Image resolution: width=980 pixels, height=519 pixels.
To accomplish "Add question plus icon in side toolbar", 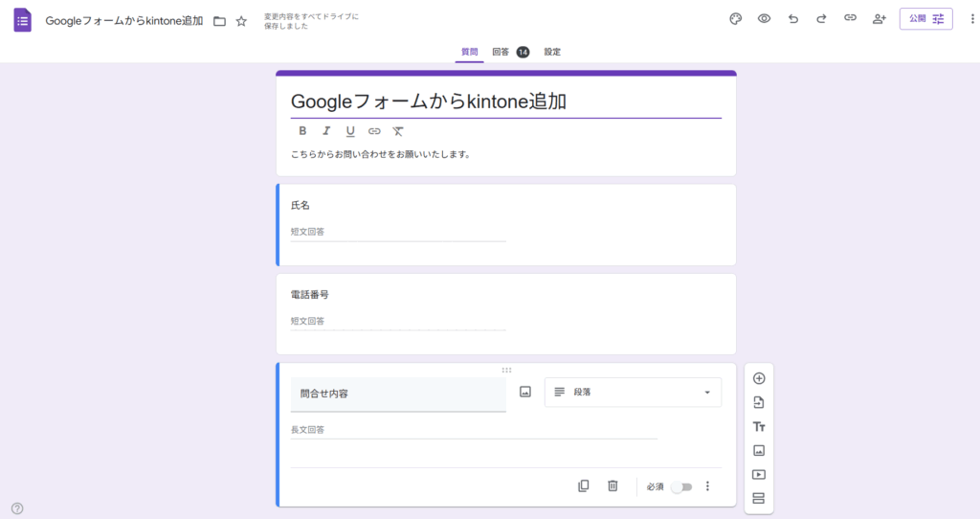I will tap(759, 378).
